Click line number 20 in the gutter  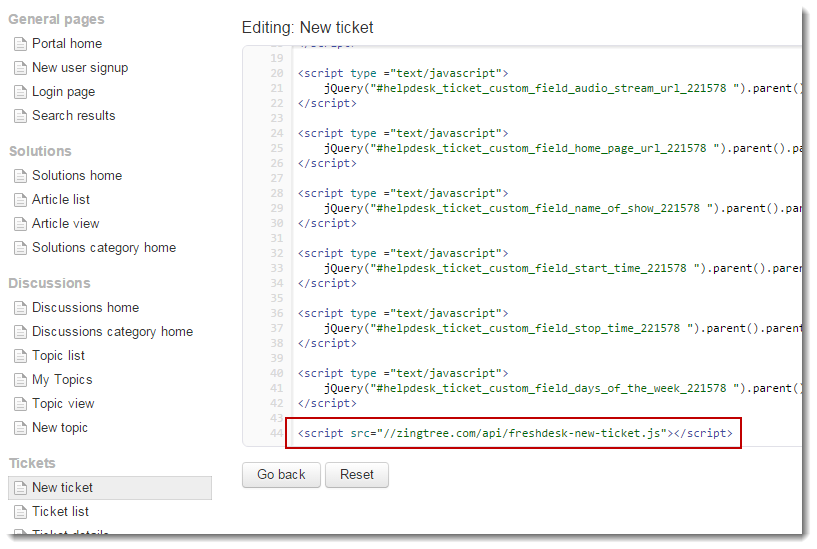click(277, 73)
